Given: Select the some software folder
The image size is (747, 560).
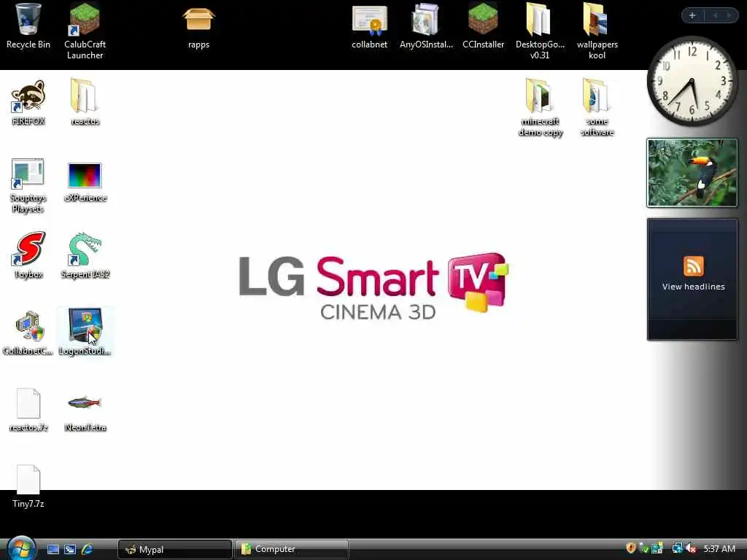Looking at the screenshot, I should pyautogui.click(x=597, y=108).
